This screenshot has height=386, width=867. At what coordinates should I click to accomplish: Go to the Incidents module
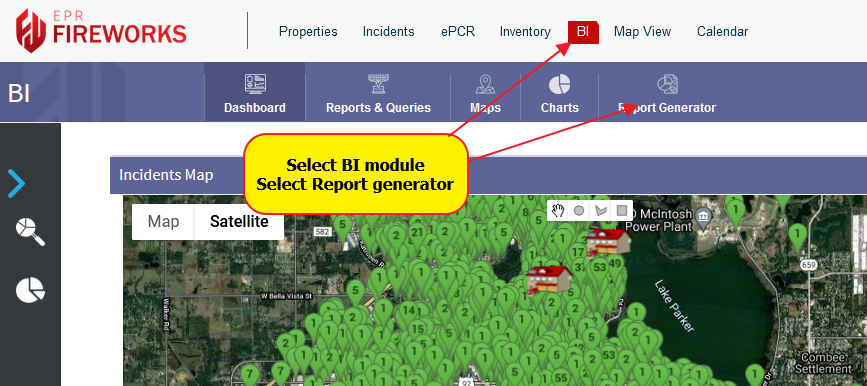pyautogui.click(x=388, y=32)
